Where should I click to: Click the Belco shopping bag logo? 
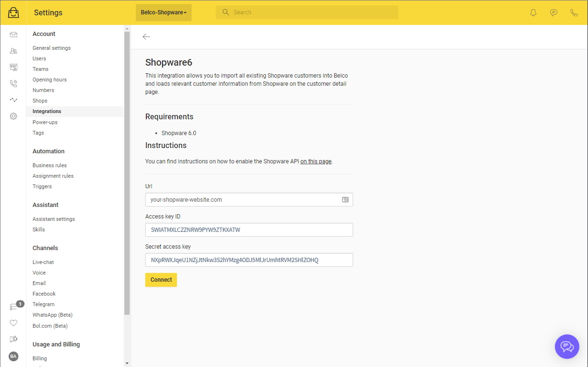tap(13, 12)
